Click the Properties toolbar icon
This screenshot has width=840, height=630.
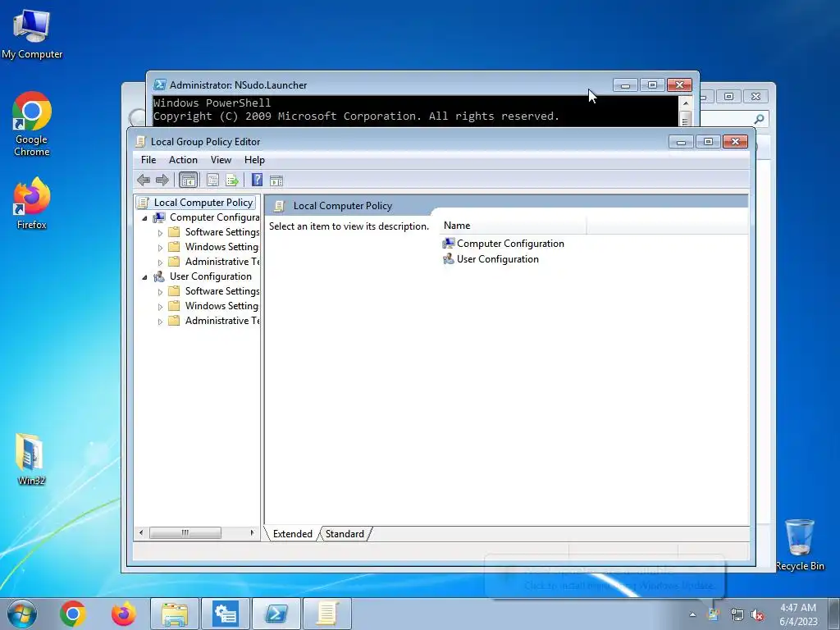pyautogui.click(x=212, y=180)
